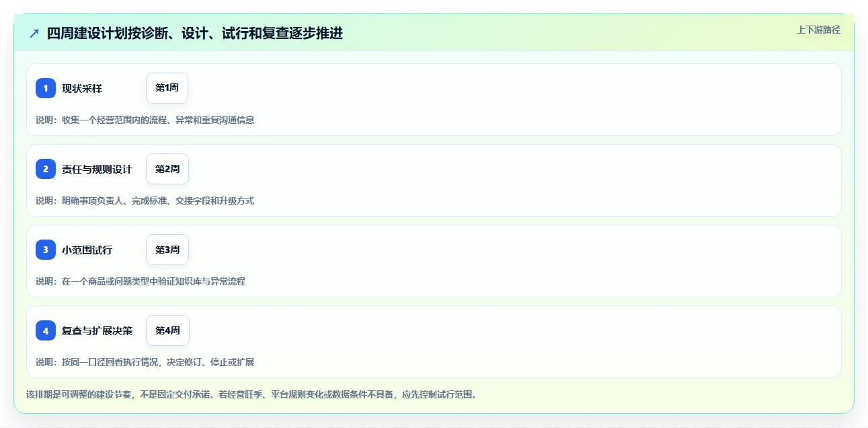Click the step 4 number badge
Viewport: 868px width, 428px height.
pos(46,330)
